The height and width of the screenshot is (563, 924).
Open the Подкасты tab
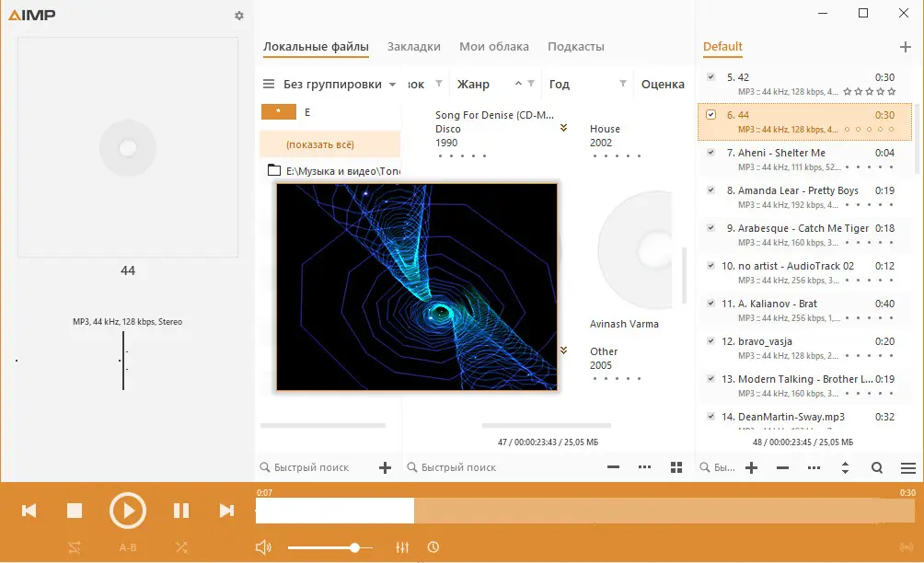(575, 46)
